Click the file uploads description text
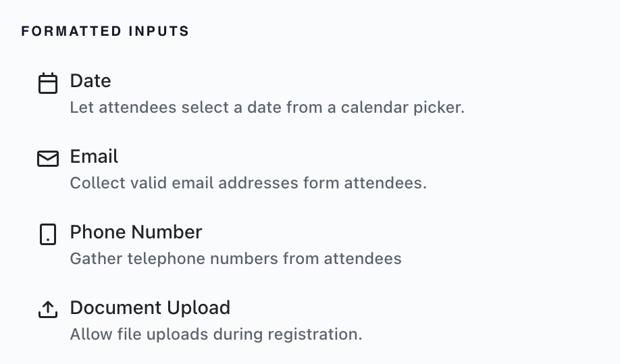 (x=216, y=334)
